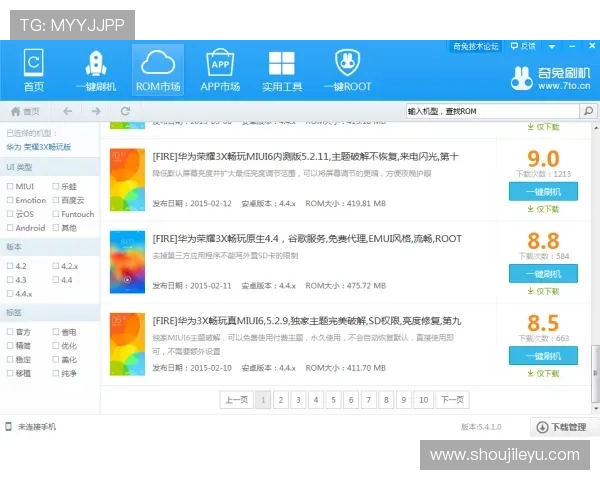This screenshot has height=480, width=600.
Task: Check the Android checkbox
Action: tap(10, 228)
